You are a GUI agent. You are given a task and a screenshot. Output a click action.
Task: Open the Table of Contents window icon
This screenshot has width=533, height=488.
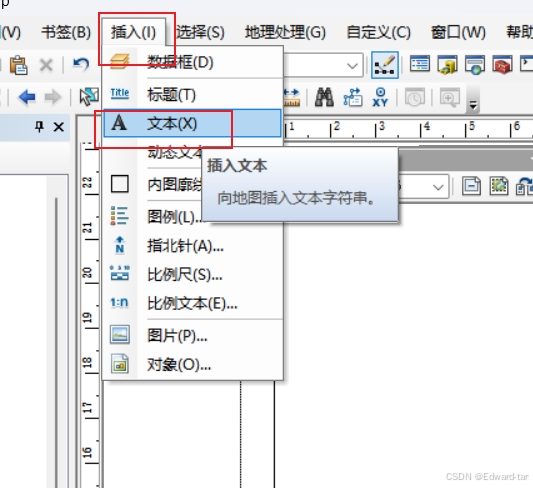click(x=420, y=64)
